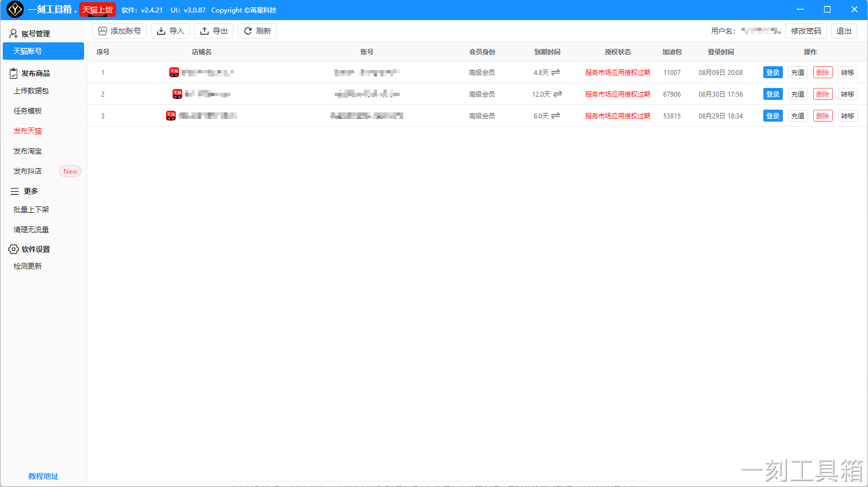
Task: Click the 到期时间 column header
Action: click(547, 52)
